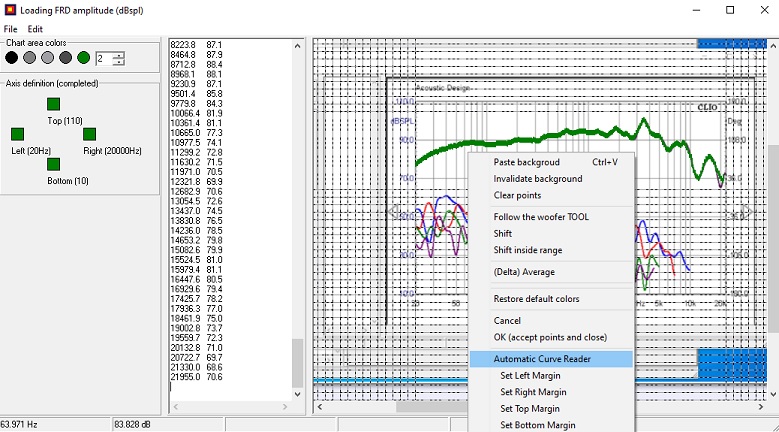Click the data row 8223.8 87.1
The image size is (779, 432).
[x=196, y=45]
